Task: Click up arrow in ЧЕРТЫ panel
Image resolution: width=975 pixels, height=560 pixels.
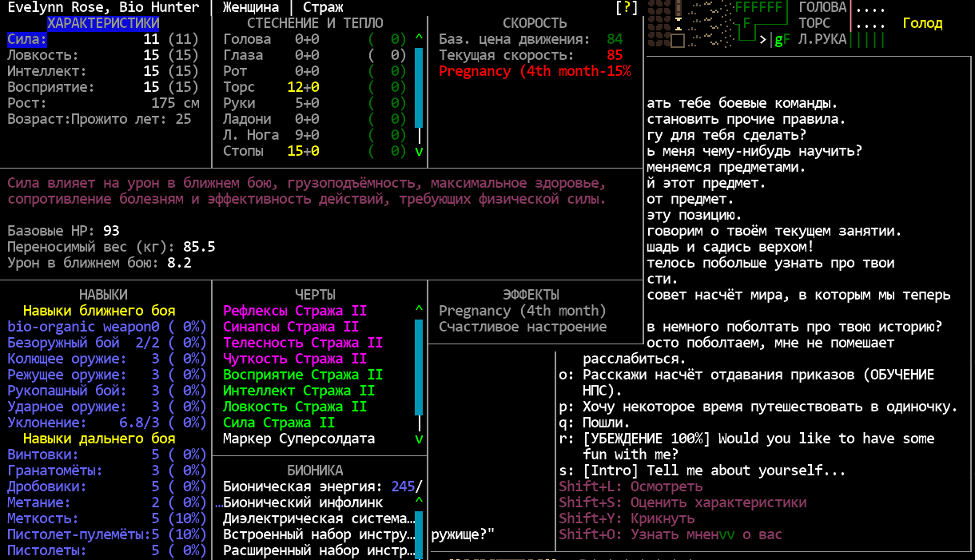Action: 419,311
